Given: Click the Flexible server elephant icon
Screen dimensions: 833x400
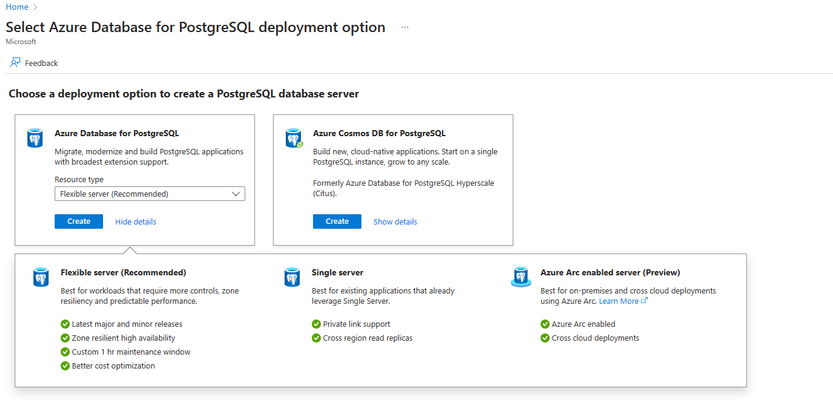Looking at the screenshot, I should (x=41, y=277).
